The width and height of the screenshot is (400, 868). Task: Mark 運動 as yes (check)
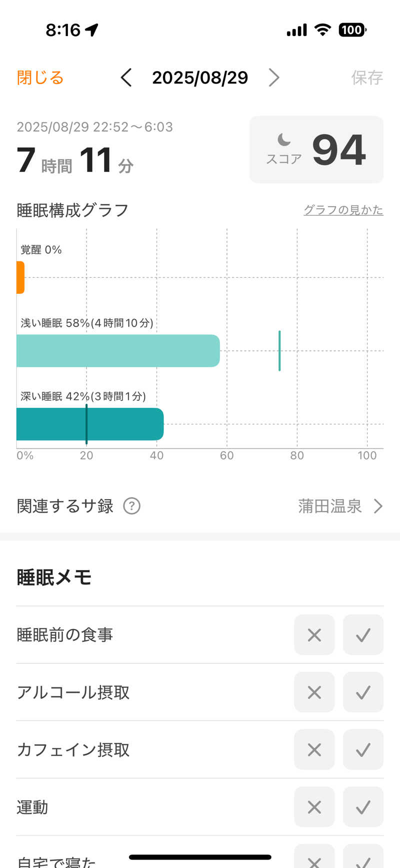point(363,807)
